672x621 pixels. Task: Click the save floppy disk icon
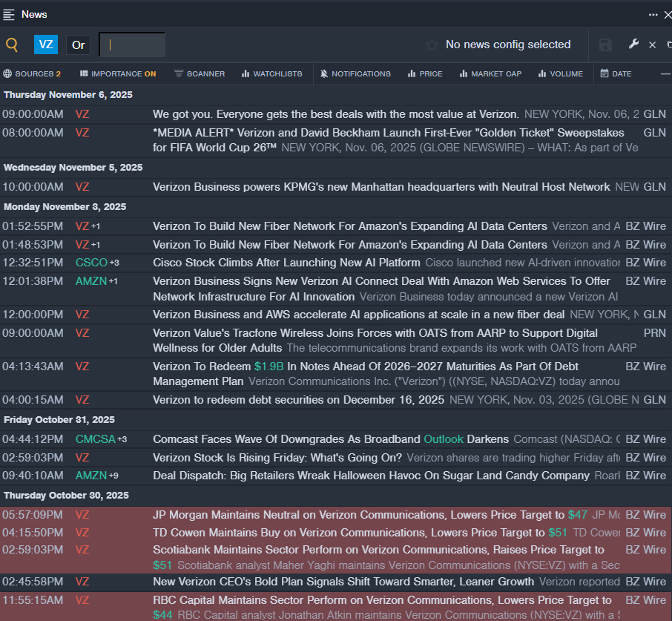(605, 45)
